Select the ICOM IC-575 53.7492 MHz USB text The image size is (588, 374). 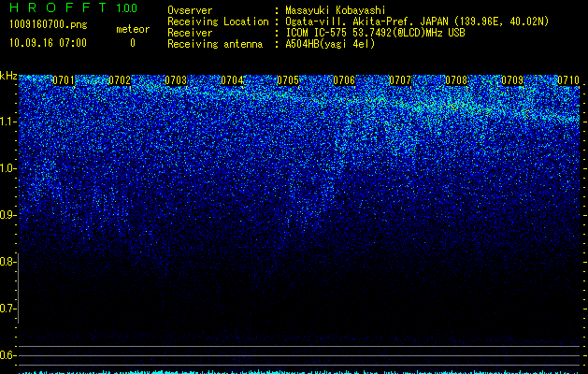point(375,33)
